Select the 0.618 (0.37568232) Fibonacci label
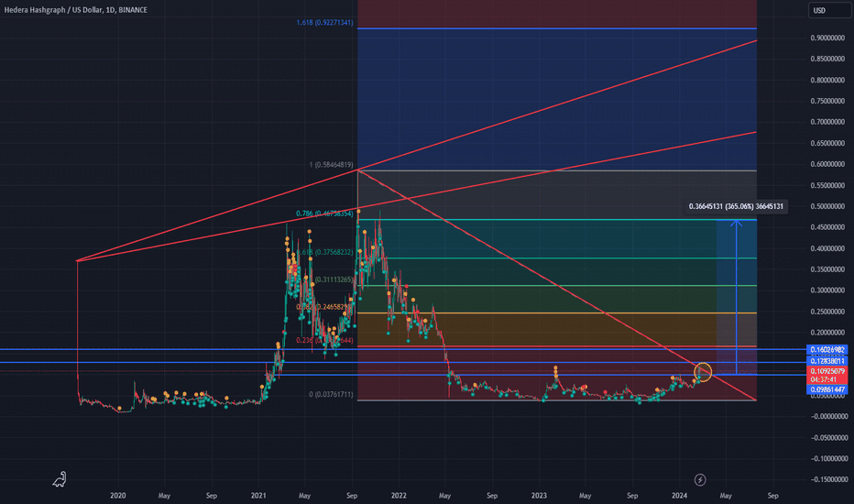 click(x=324, y=252)
